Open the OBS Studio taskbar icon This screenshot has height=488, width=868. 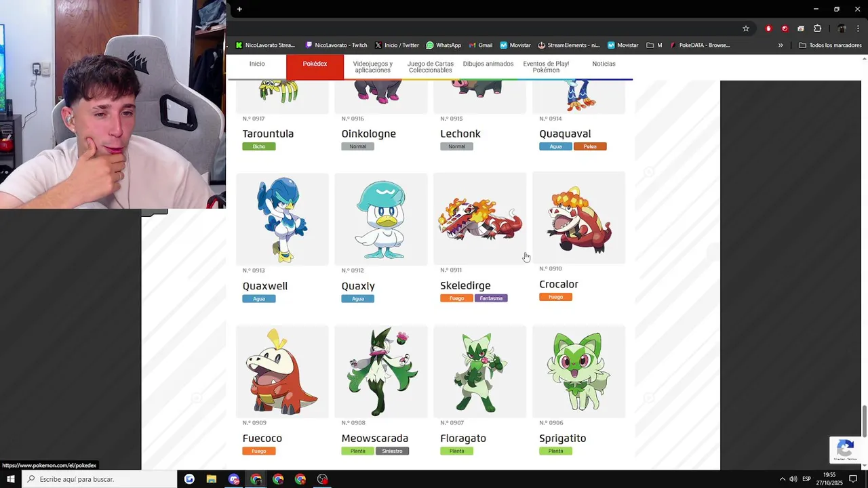(323, 479)
